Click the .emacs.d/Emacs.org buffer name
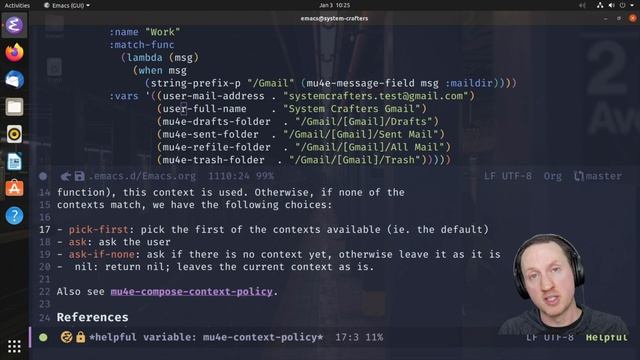640x360 pixels. tap(142, 176)
